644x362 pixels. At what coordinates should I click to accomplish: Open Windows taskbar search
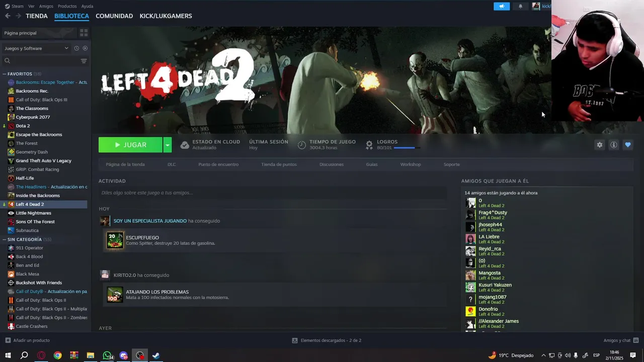[x=24, y=355]
